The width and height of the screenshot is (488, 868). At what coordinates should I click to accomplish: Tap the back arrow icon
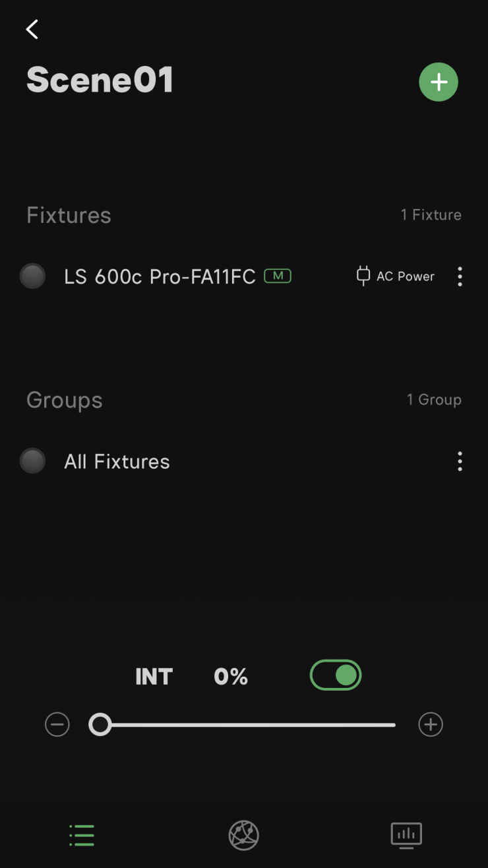tap(32, 29)
